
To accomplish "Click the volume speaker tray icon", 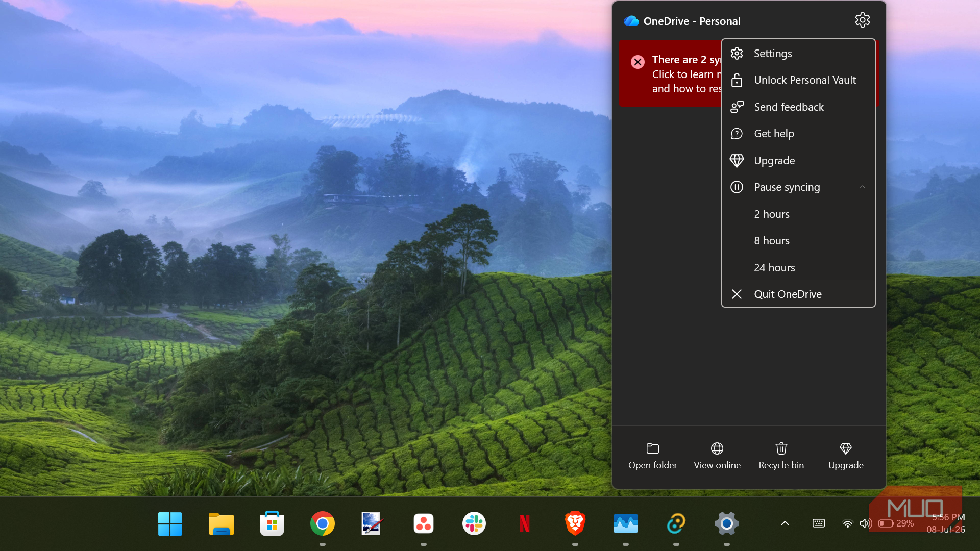I will pos(866,523).
